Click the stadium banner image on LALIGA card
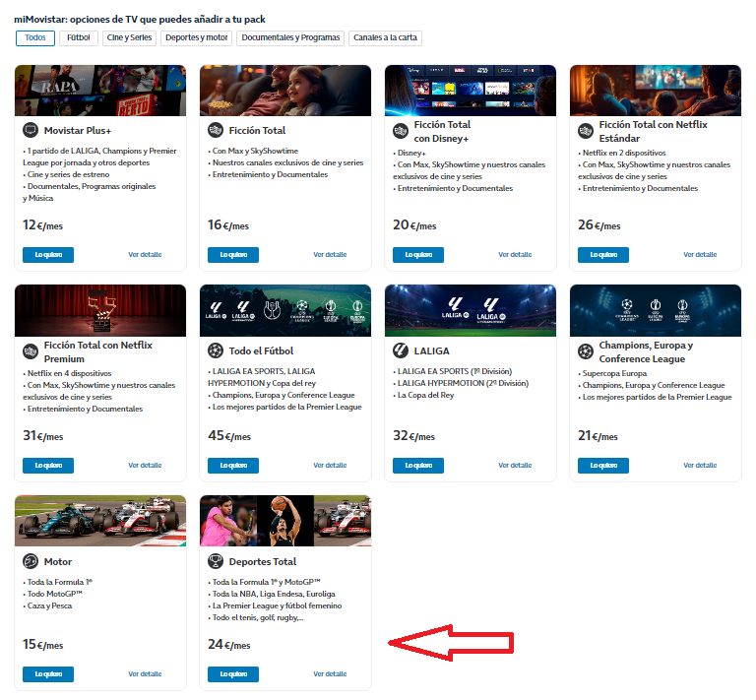 [471, 310]
